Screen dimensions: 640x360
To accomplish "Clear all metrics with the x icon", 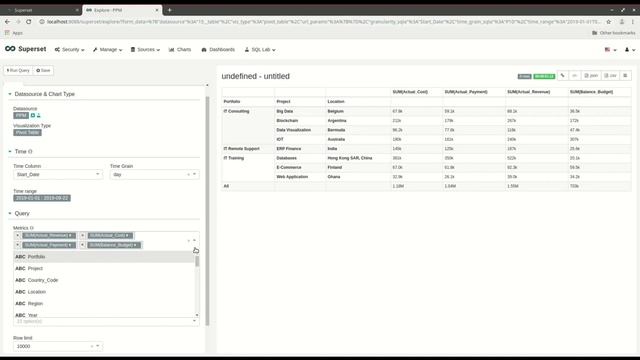I will coord(189,240).
